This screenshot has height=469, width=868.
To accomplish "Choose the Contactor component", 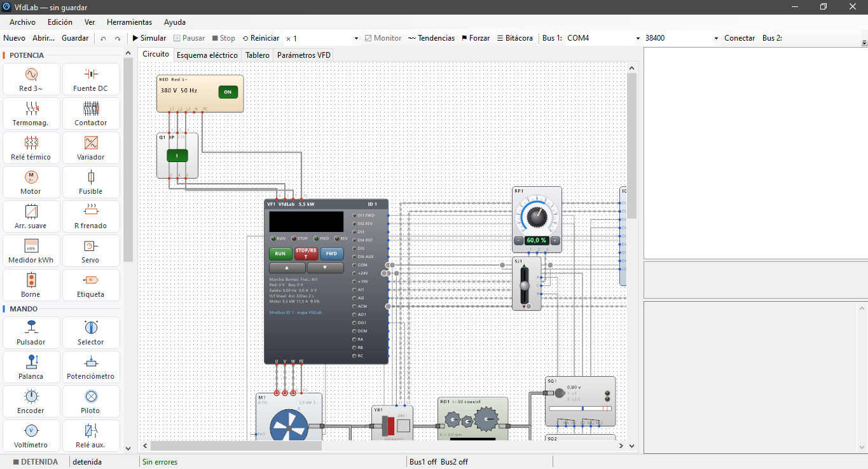I will click(x=91, y=113).
